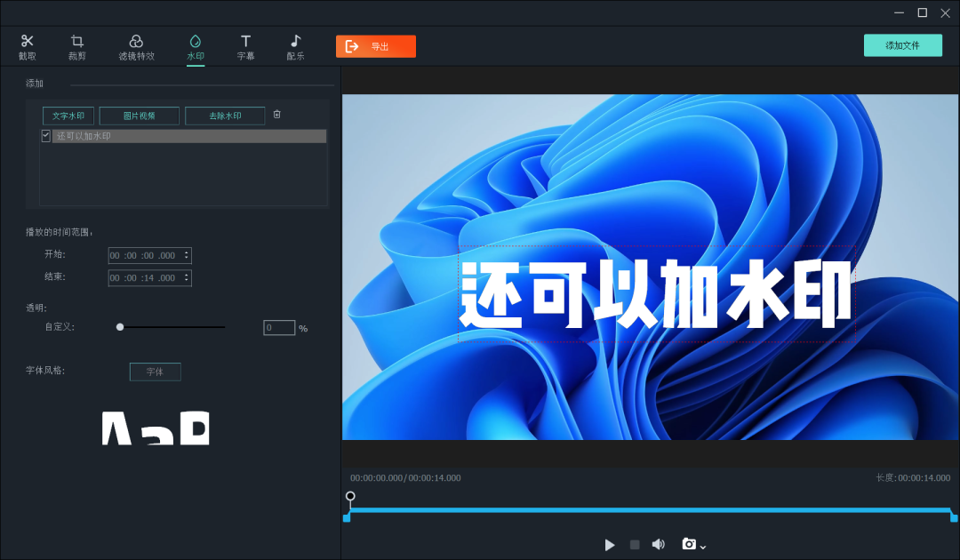Select the 裁剪 crop tool

(77, 47)
